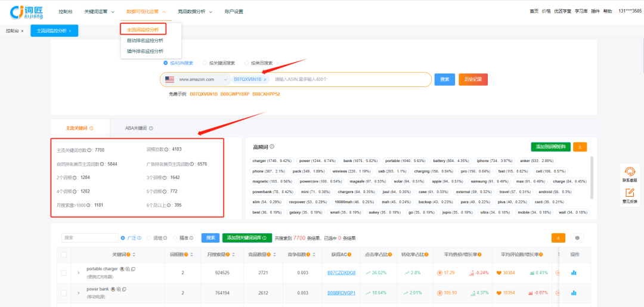
Task: Tick the select-all checkbox in table header
Action: 64,255
